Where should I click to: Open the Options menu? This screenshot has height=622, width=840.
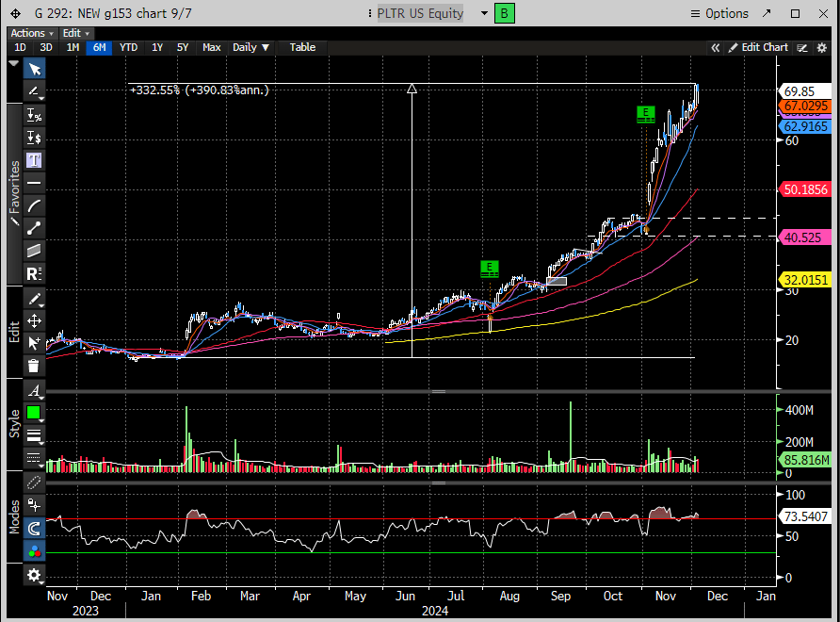pyautogui.click(x=719, y=13)
